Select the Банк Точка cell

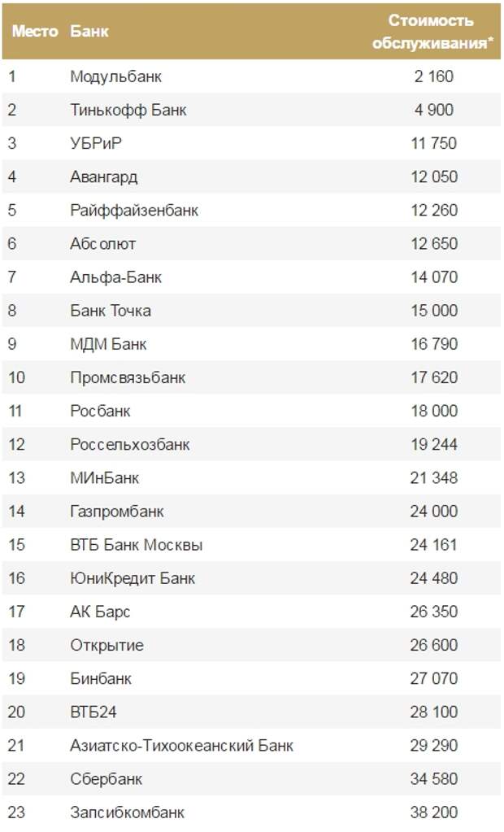pyautogui.click(x=111, y=311)
